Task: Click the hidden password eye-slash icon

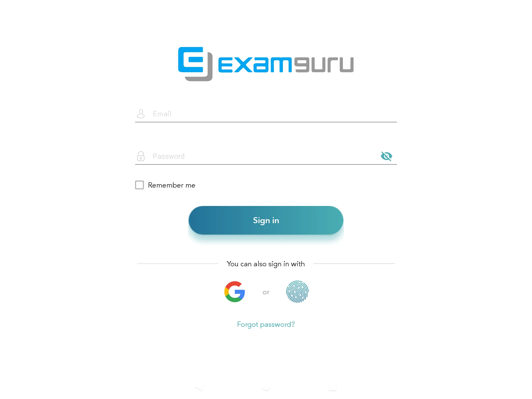Action: [386, 156]
